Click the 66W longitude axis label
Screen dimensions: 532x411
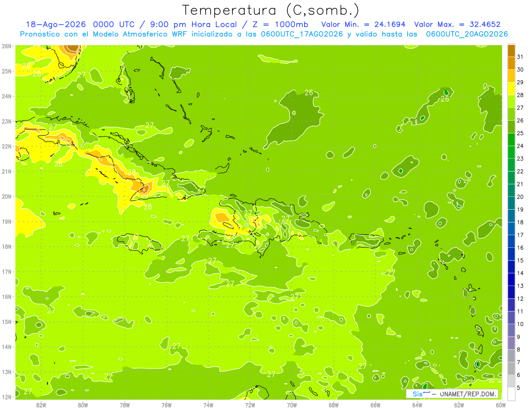[376, 405]
